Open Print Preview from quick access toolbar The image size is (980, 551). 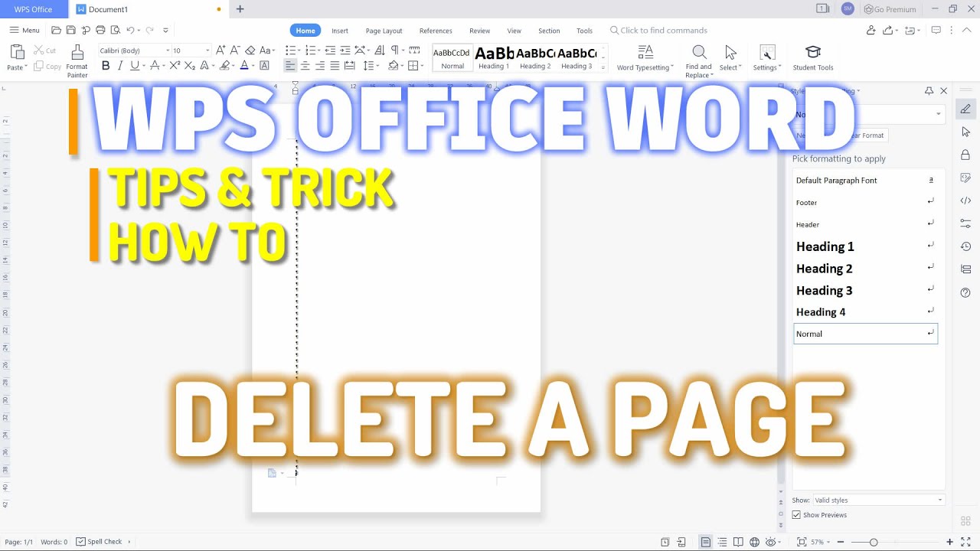[115, 31]
